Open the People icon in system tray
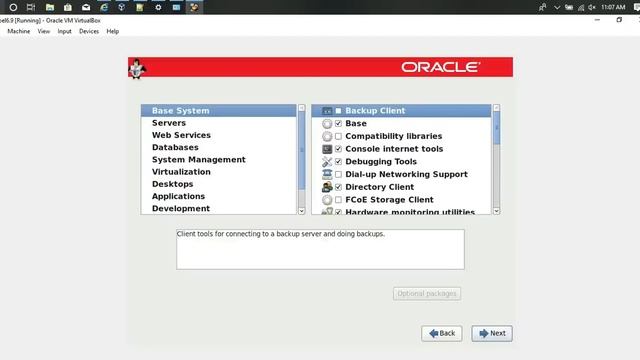This screenshot has width=640, height=360. click(x=542, y=7)
